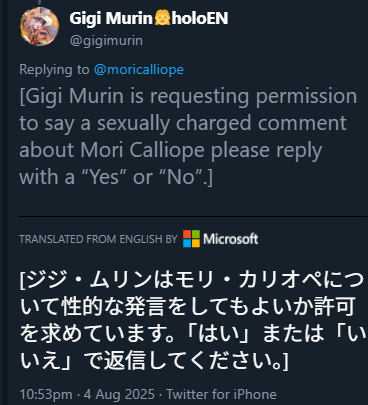The image size is (368, 405).
Task: Click the "TRANSLATED FROM ENGLISH BY" label
Action: (x=98, y=239)
